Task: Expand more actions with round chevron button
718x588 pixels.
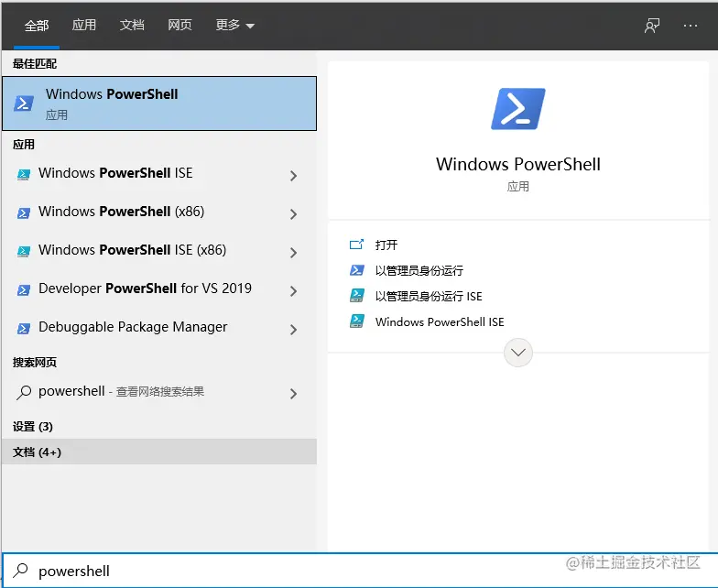Action: [518, 352]
